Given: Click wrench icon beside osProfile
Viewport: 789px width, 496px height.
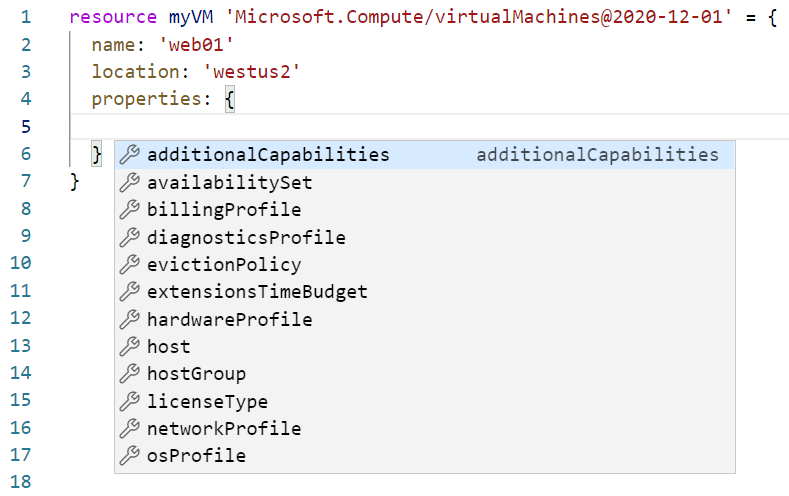Looking at the screenshot, I should point(129,456).
